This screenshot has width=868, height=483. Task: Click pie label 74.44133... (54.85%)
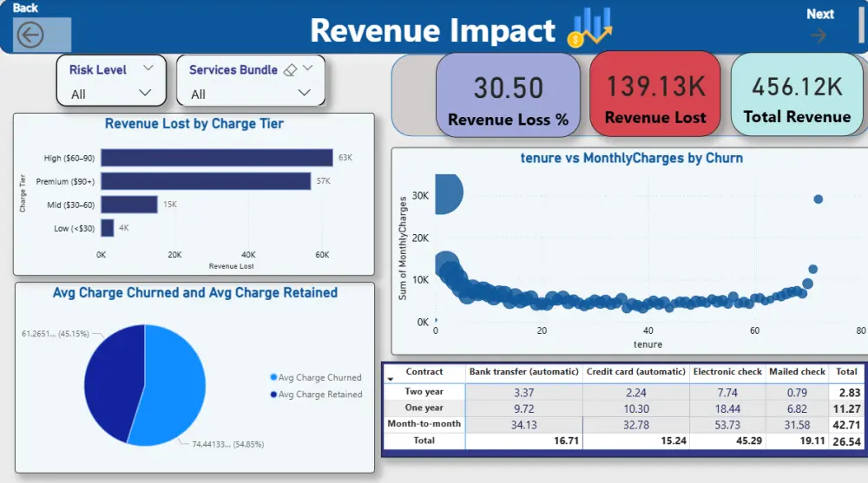[x=228, y=444]
